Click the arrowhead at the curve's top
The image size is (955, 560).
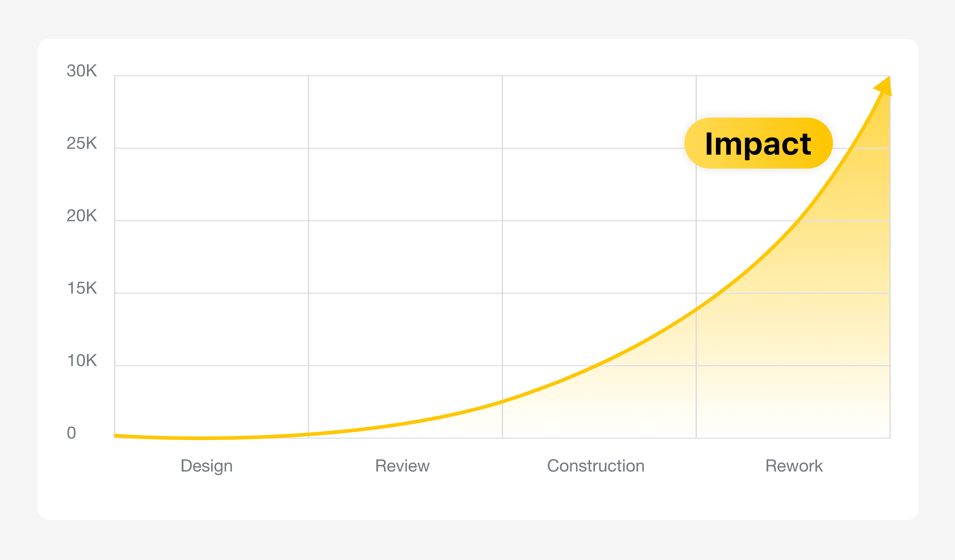(884, 86)
